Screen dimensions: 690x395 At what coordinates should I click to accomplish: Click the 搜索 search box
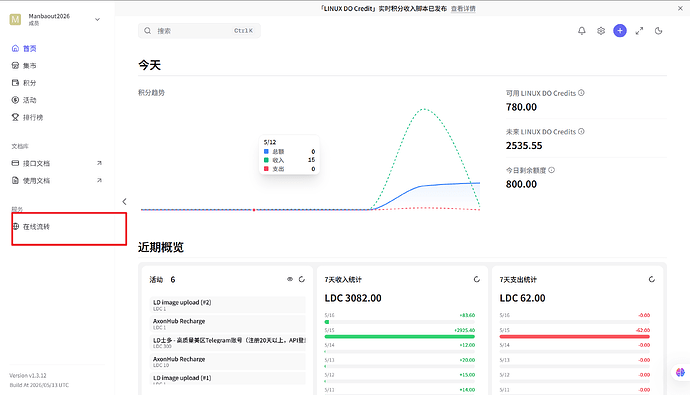click(199, 31)
